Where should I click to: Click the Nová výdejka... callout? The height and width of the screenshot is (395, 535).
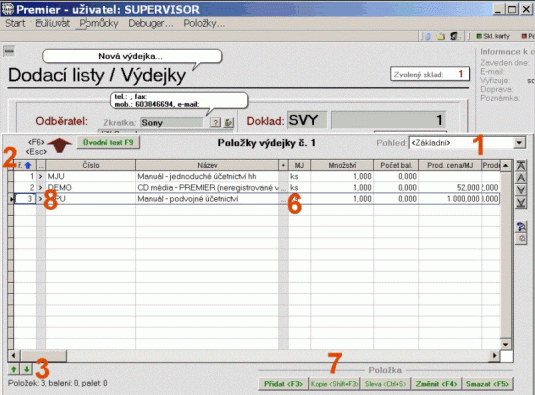click(132, 56)
